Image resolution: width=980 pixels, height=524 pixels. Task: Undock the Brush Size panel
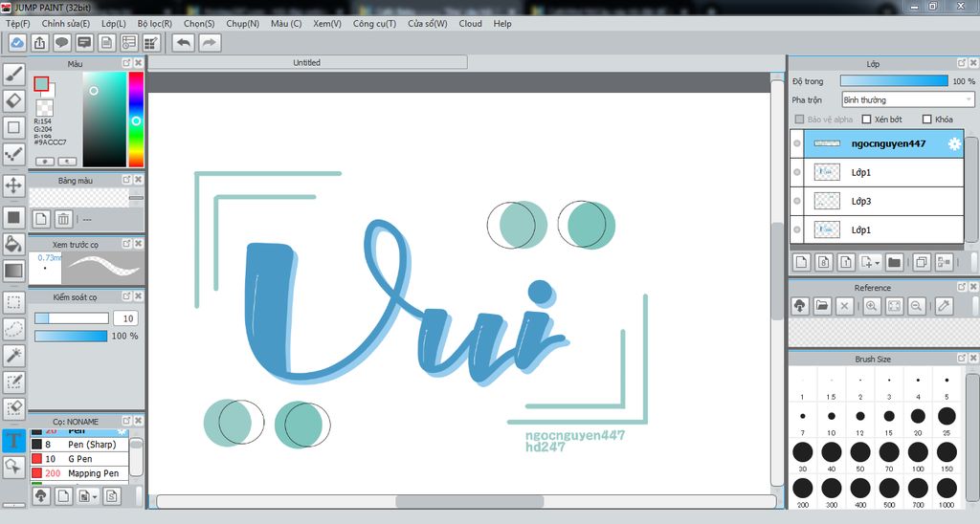point(962,359)
